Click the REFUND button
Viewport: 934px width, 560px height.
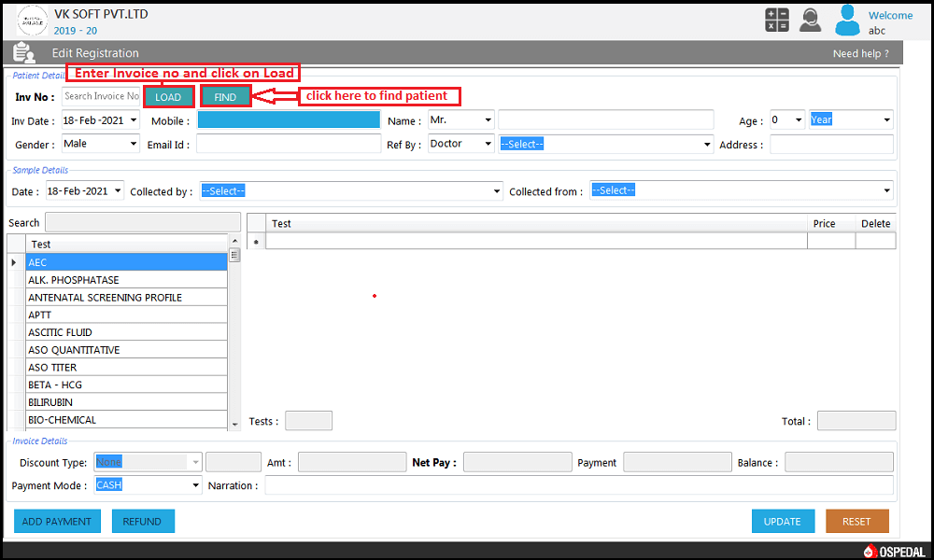click(x=142, y=522)
